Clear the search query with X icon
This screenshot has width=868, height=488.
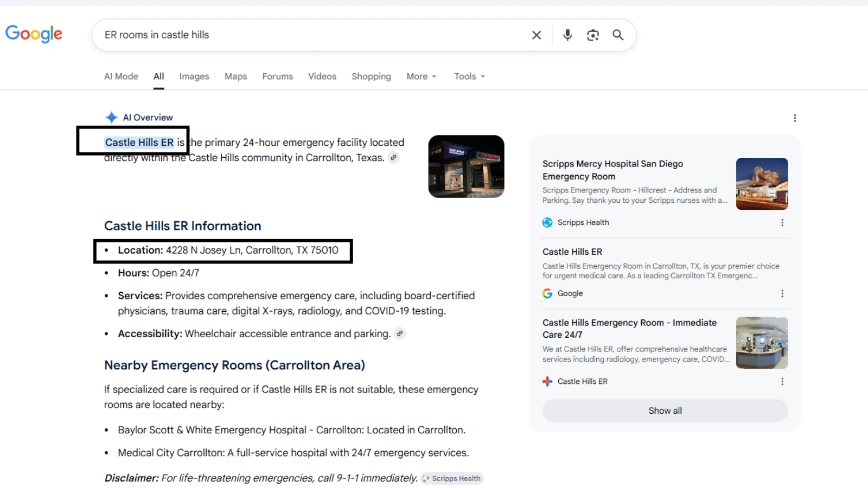pos(537,35)
